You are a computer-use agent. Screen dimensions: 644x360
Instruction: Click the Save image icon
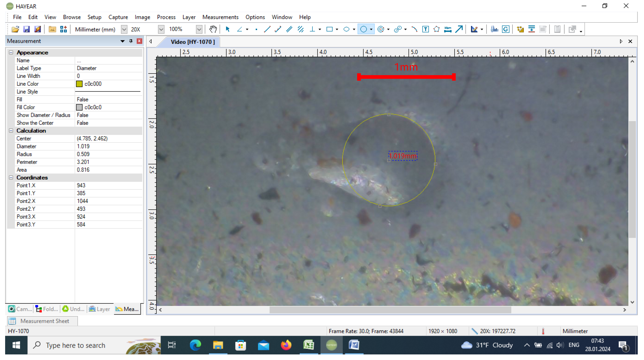tap(27, 29)
